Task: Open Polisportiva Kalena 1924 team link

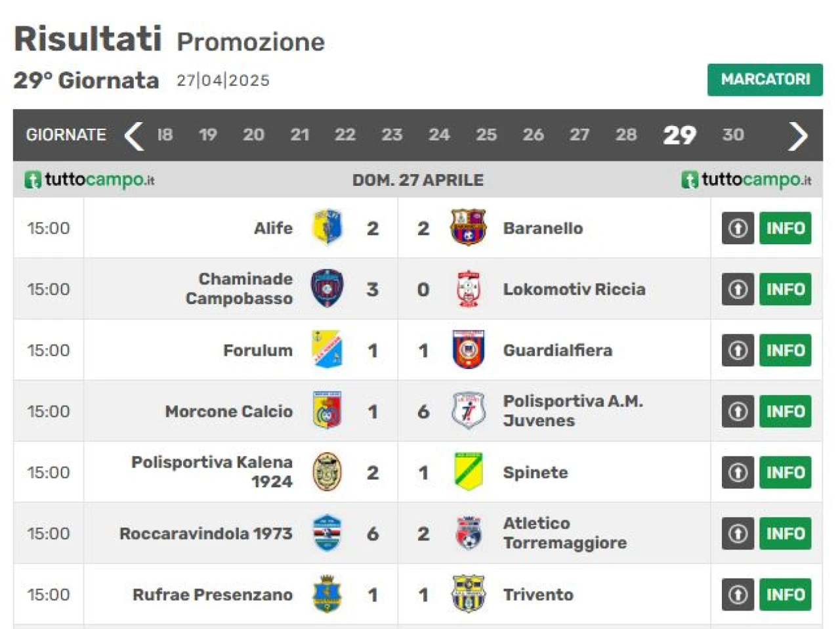Action: point(212,471)
